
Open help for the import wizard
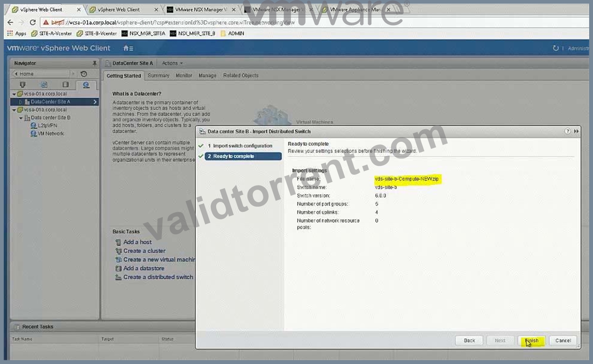click(568, 131)
